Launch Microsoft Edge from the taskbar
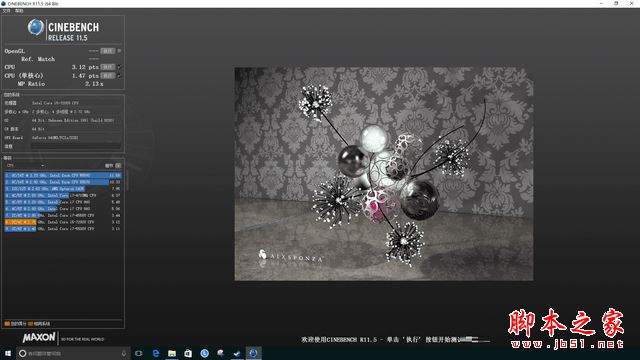 click(x=156, y=353)
